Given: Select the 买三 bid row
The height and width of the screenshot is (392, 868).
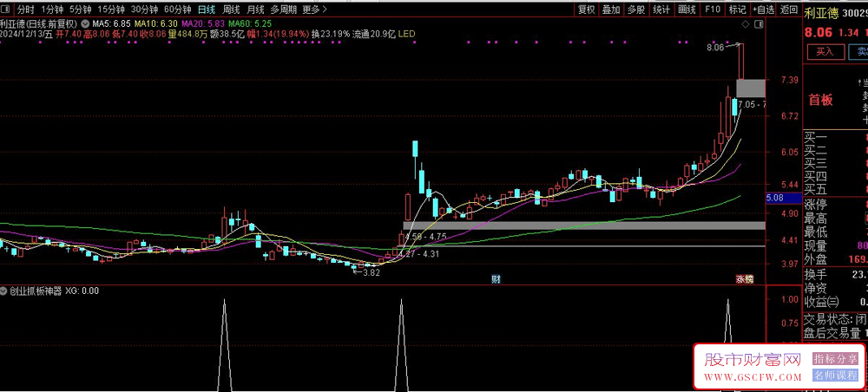Looking at the screenshot, I should (x=835, y=164).
